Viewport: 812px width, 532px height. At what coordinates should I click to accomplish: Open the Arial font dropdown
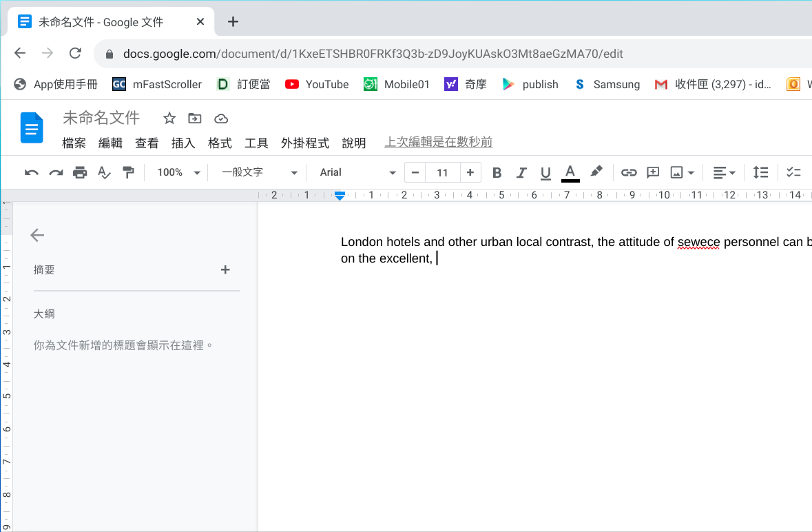coord(357,172)
